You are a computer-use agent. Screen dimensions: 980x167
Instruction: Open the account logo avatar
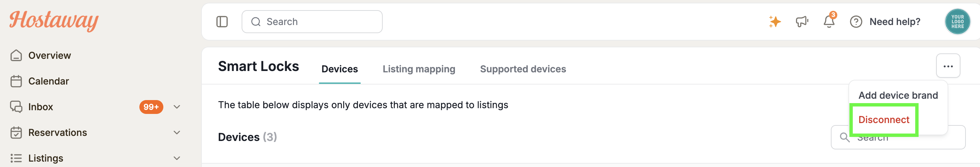click(x=957, y=22)
